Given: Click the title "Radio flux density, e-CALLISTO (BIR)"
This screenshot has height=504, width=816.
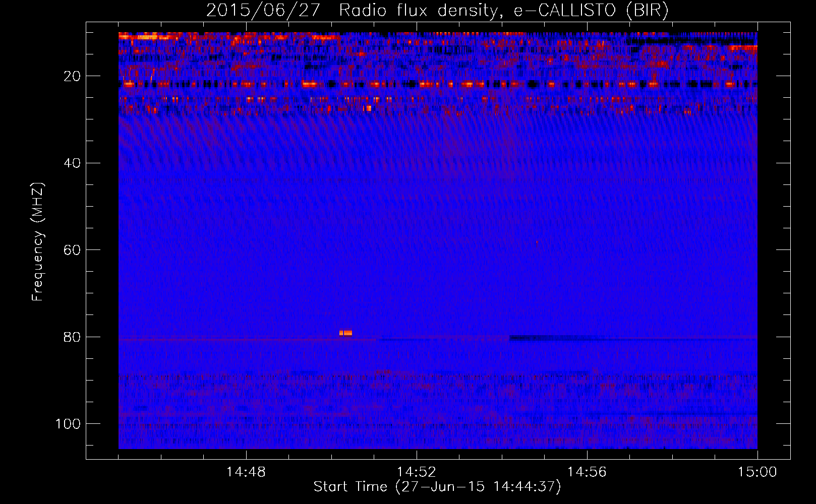Looking at the screenshot, I should [x=503, y=11].
